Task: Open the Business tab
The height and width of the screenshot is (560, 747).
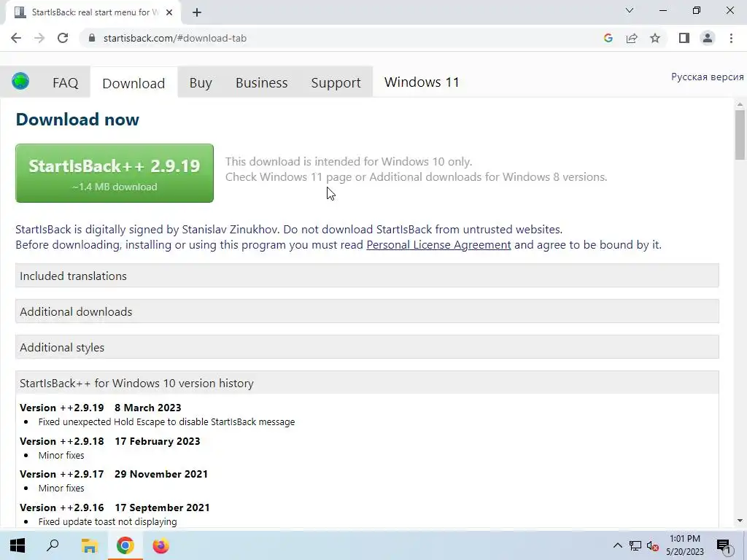Action: pyautogui.click(x=262, y=83)
